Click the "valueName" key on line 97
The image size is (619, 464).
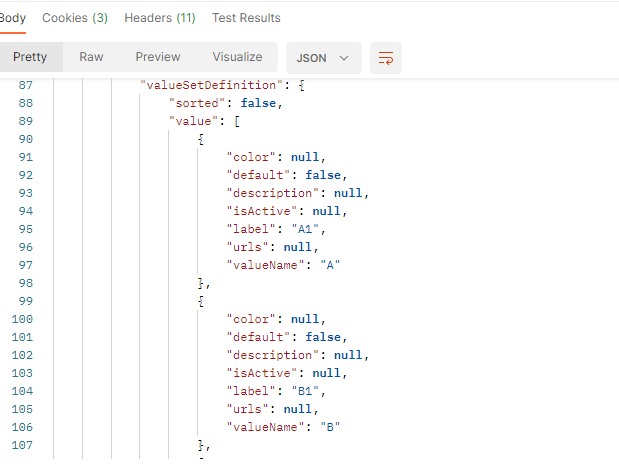(x=265, y=265)
